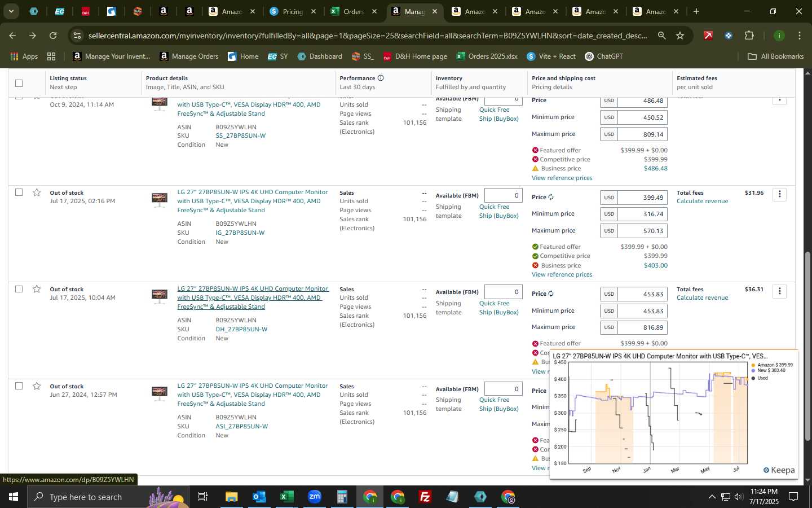Screen dimensions: 812x508
Task: Open the SKU link IG_27BP85UN-W
Action: coord(240,233)
